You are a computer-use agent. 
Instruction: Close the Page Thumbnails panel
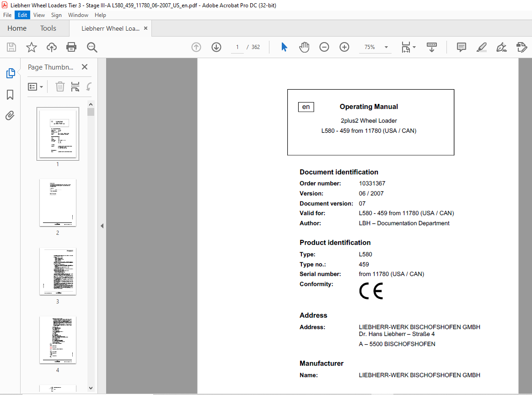(x=85, y=67)
